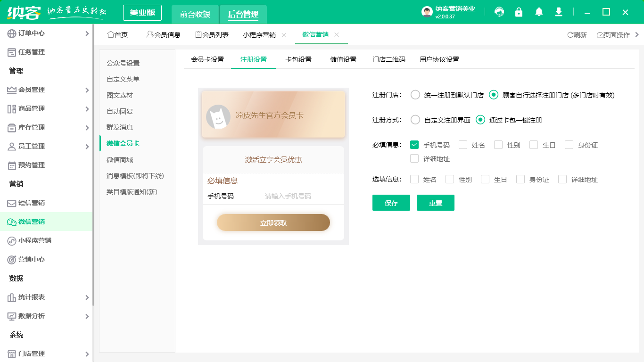Open the 小程序营销 sidebar item

click(x=33, y=240)
